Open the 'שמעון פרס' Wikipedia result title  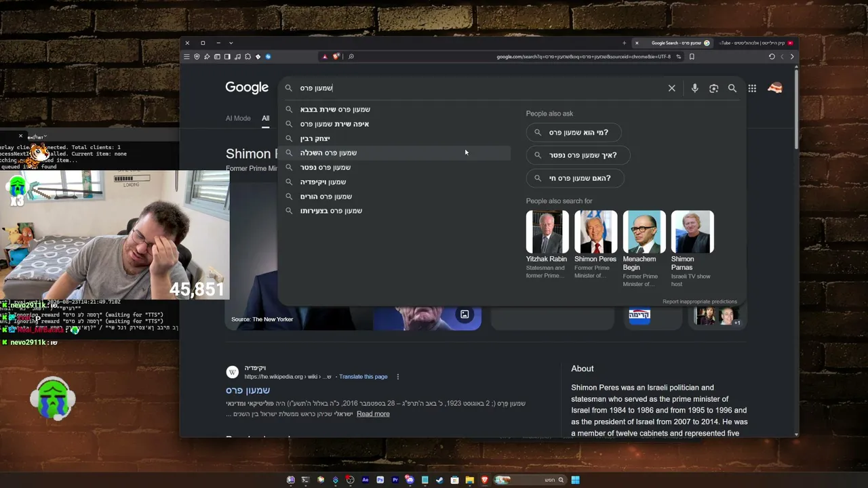tap(248, 390)
